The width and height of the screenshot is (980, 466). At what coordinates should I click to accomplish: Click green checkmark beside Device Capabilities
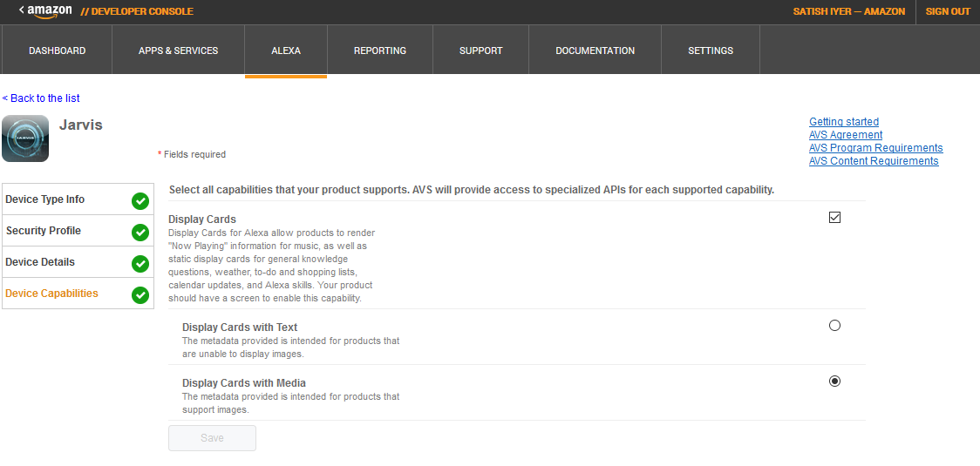tap(140, 294)
